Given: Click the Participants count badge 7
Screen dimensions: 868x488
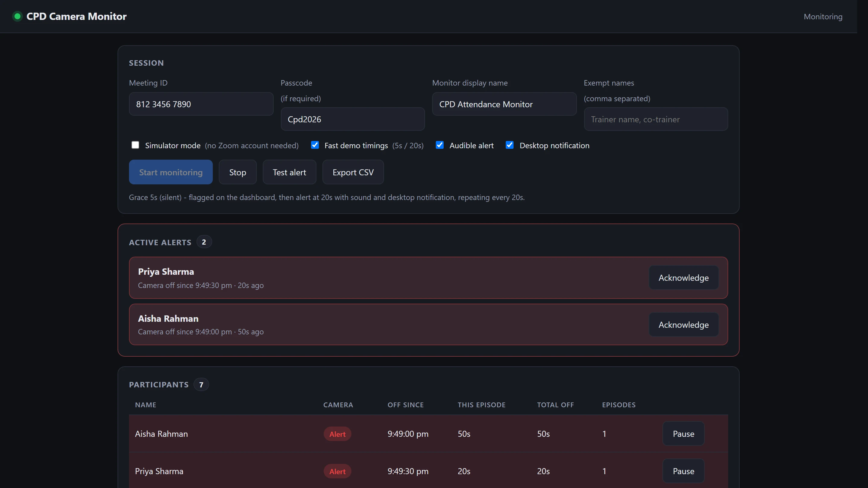Looking at the screenshot, I should coord(201,384).
